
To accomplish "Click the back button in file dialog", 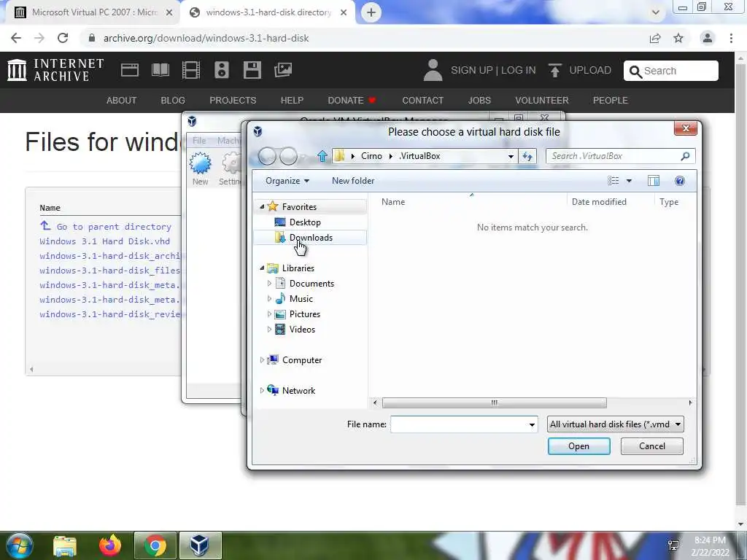I will (267, 156).
